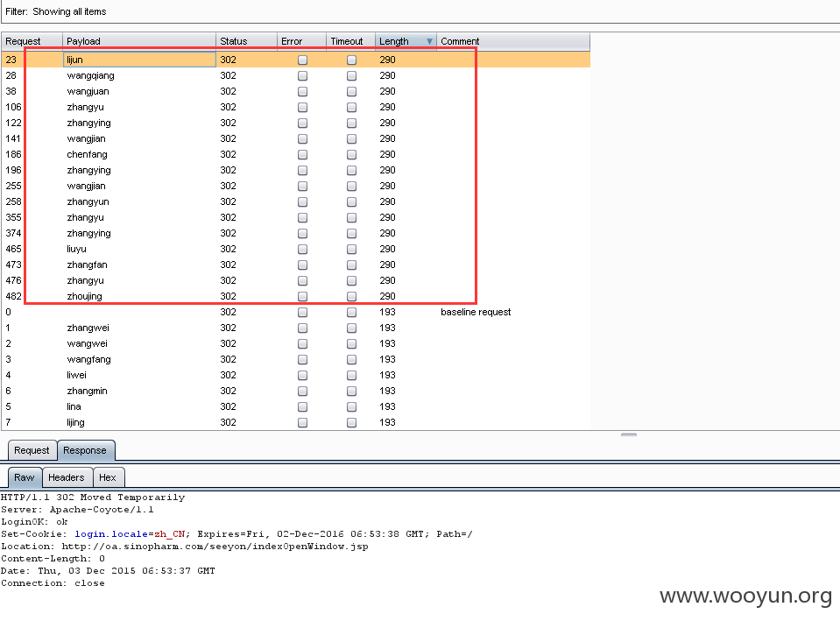Toggle Error checkbox in lijun row
The image size is (840, 621).
point(303,60)
